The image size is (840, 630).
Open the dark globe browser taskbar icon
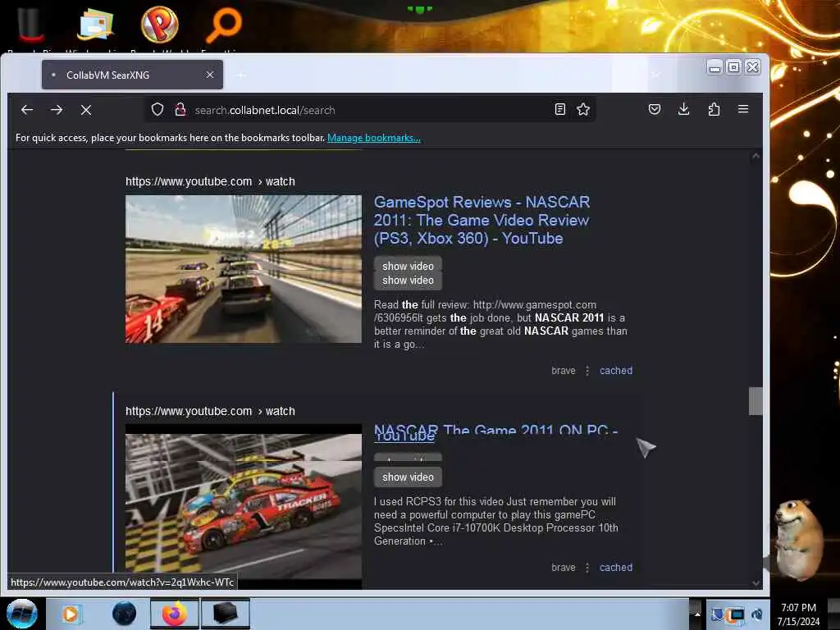[125, 614]
